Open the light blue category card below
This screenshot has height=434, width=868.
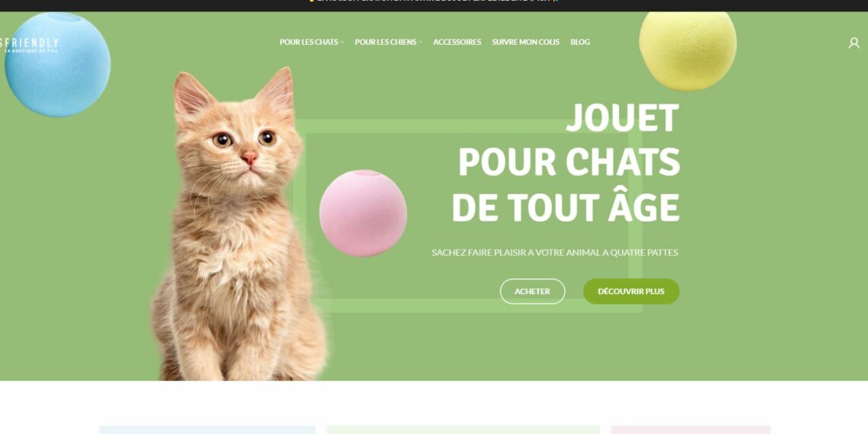point(207,429)
